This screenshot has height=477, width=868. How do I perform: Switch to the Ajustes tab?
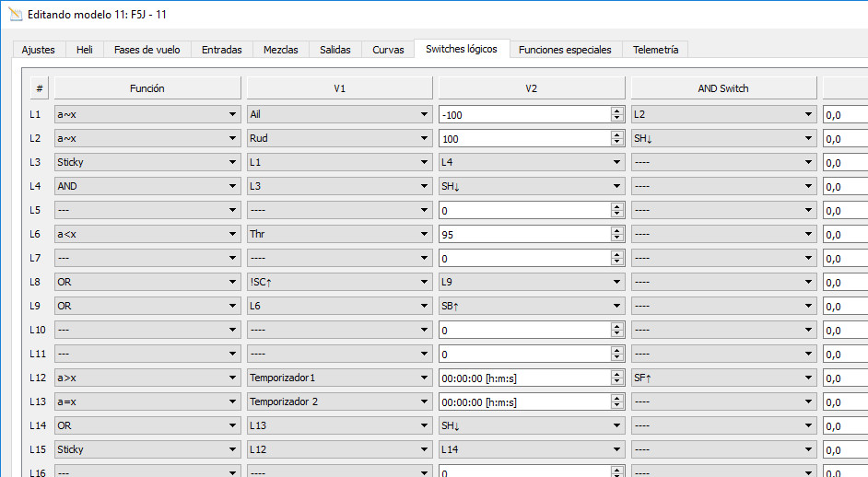[x=38, y=50]
